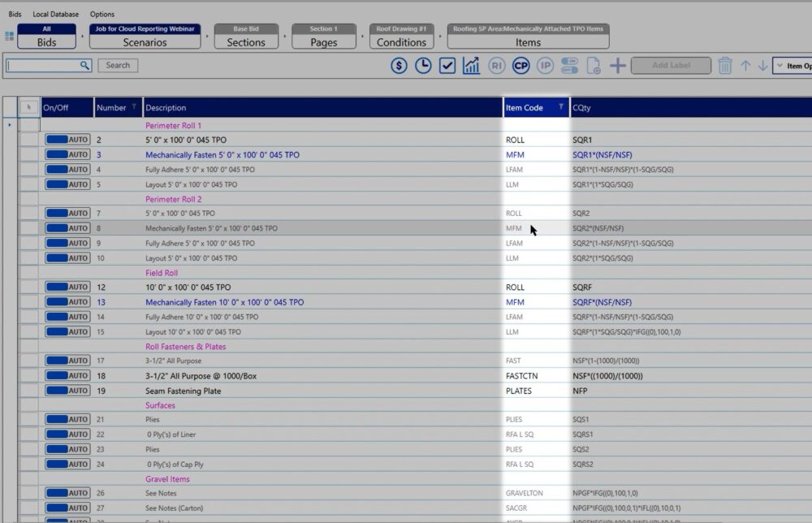Click the checkmark box toolbar icon

pos(447,66)
